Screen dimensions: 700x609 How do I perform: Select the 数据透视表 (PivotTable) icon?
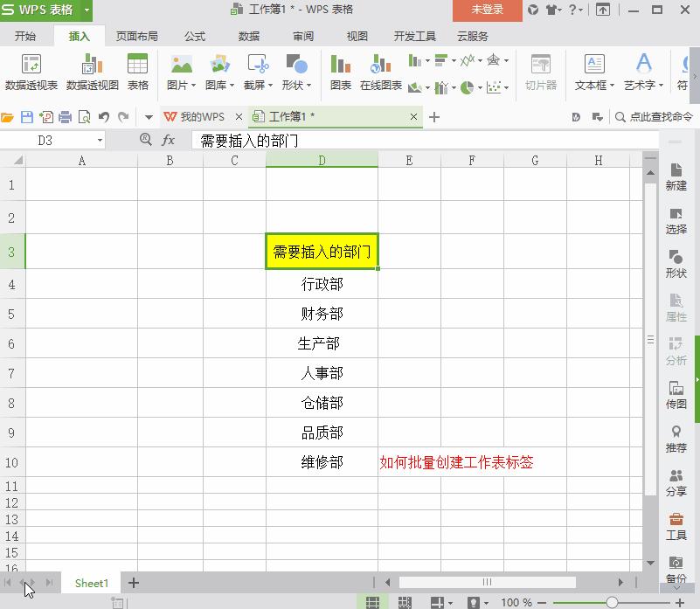32,70
